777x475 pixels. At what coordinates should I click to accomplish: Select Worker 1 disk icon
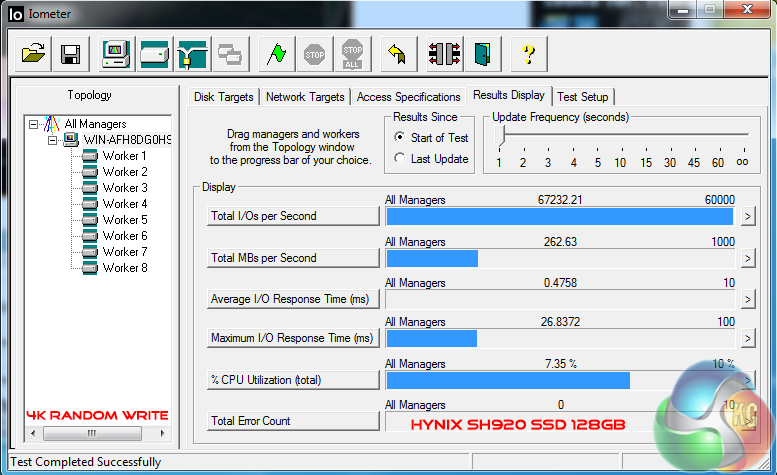(x=90, y=157)
